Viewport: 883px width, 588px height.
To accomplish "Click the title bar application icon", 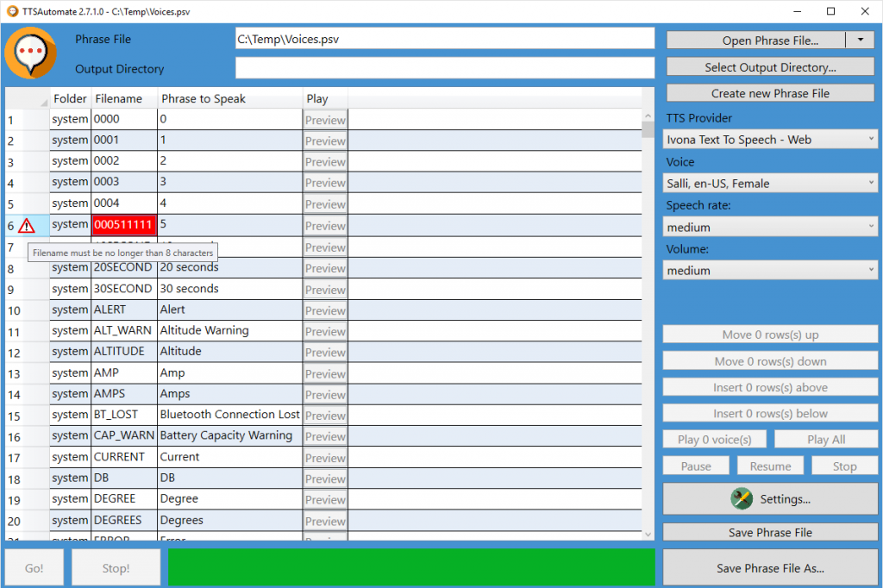I will (12, 11).
